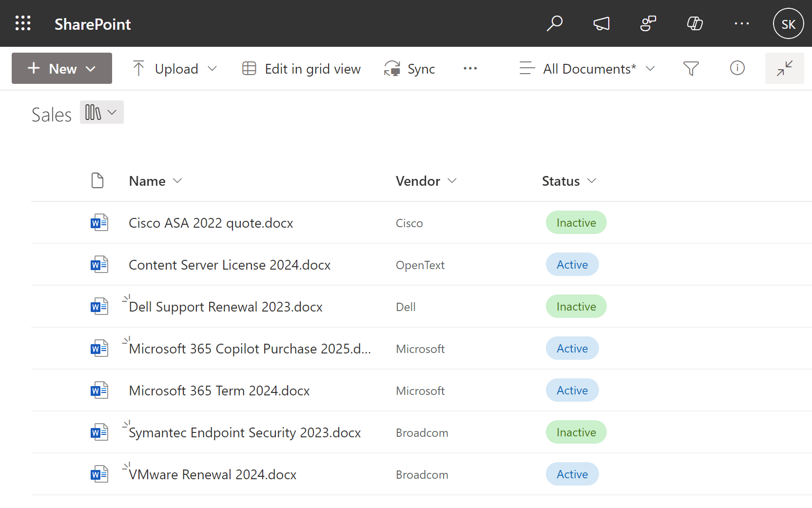Open the megaphone announcements icon
The image size is (812, 508).
tap(601, 23)
